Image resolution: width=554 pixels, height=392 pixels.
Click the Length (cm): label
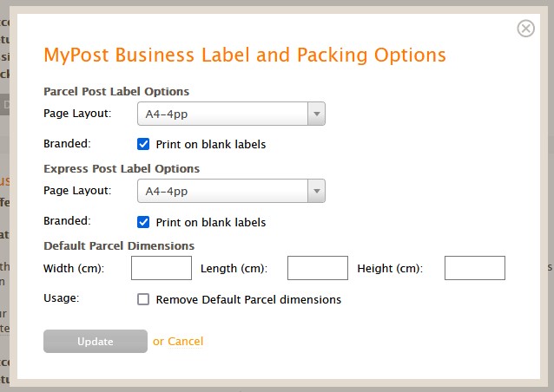coord(234,269)
